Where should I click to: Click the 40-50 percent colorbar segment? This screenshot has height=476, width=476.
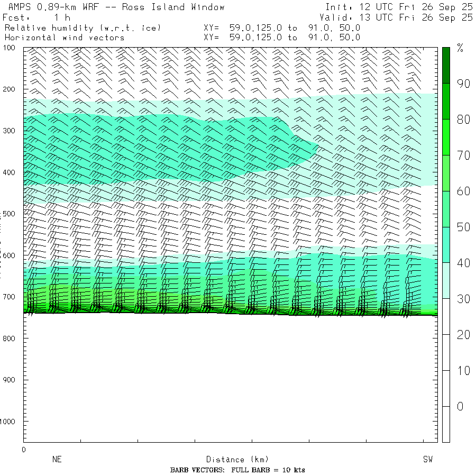(446, 245)
